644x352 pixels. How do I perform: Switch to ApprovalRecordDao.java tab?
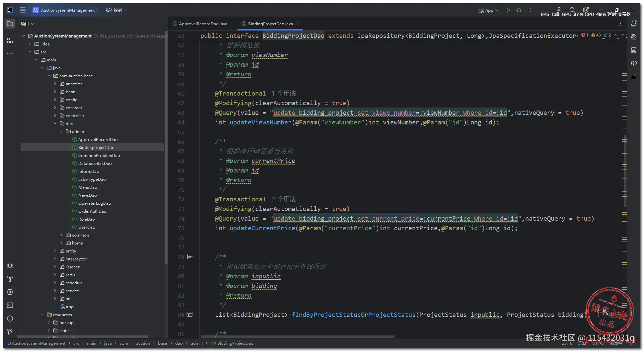click(x=200, y=24)
